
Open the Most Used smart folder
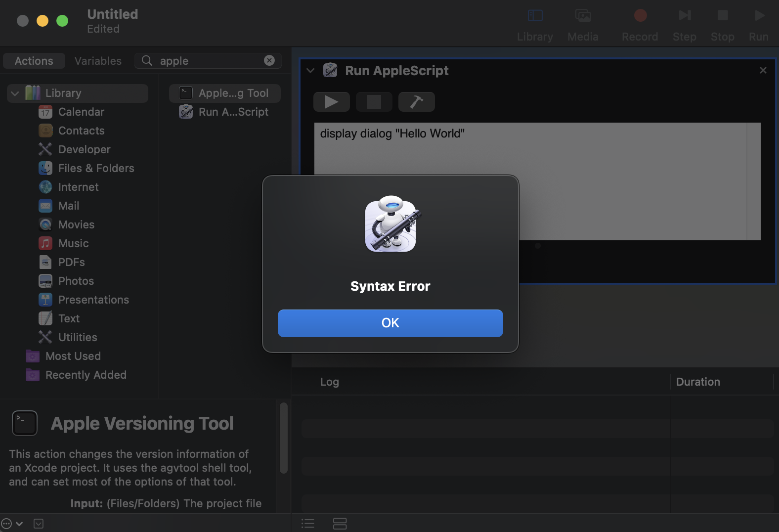point(73,356)
